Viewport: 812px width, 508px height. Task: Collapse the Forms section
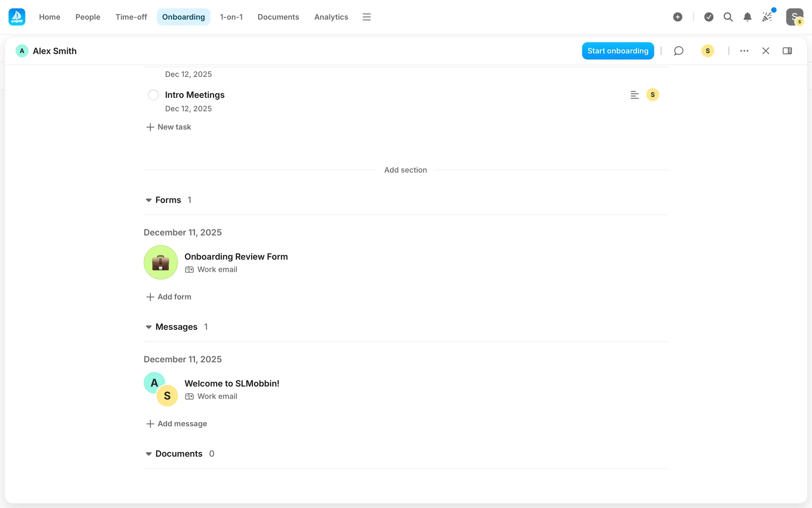pyautogui.click(x=148, y=200)
